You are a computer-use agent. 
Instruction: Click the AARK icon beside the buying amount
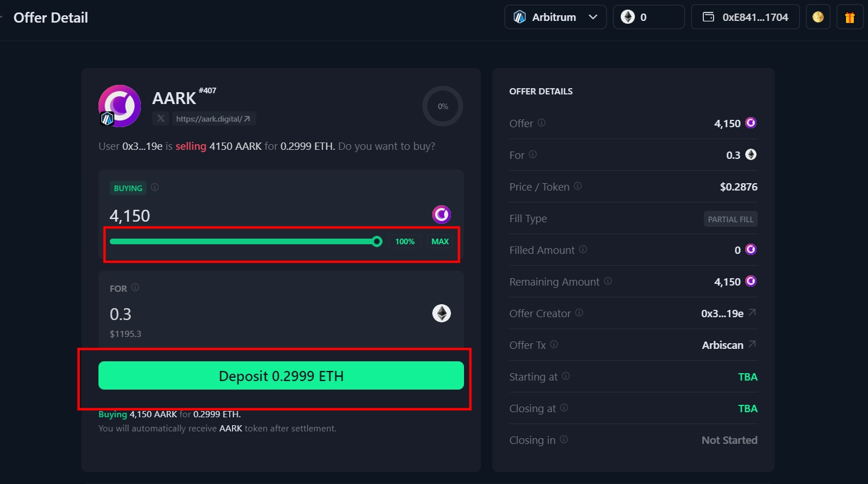441,214
